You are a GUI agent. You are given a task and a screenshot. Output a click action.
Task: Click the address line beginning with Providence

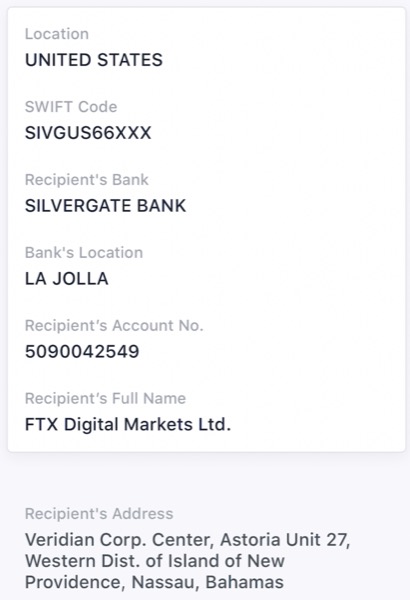click(154, 582)
